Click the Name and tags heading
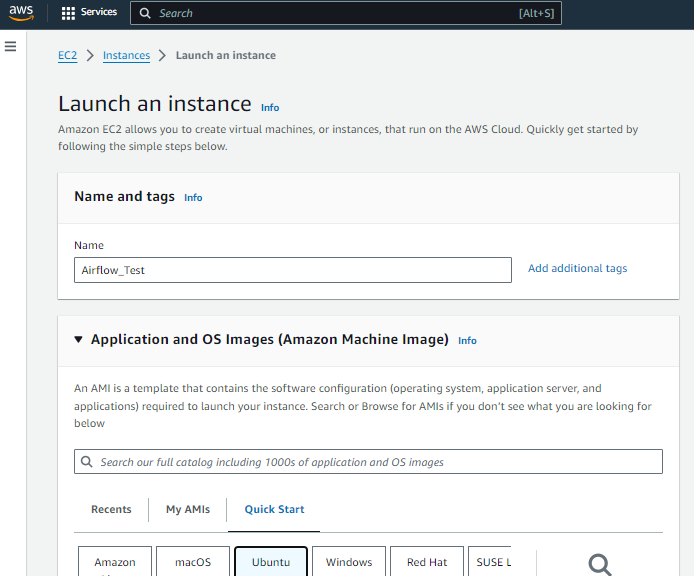The image size is (694, 576). coord(124,197)
